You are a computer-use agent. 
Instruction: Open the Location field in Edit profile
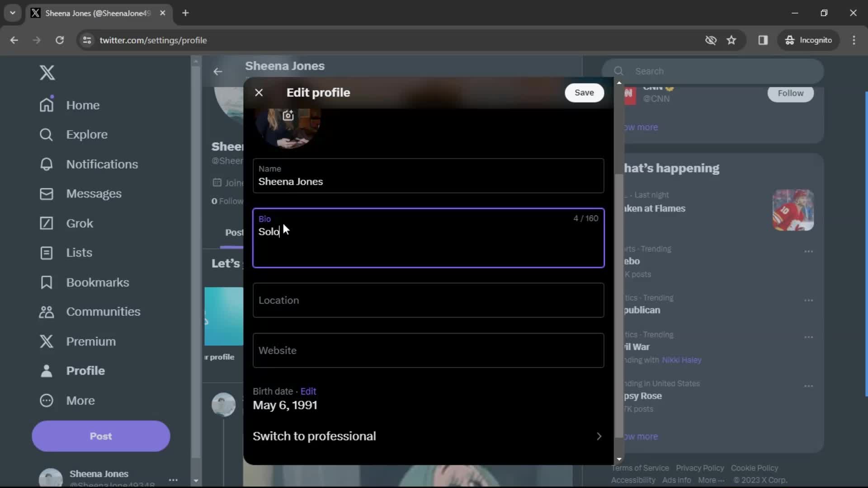coord(429,300)
